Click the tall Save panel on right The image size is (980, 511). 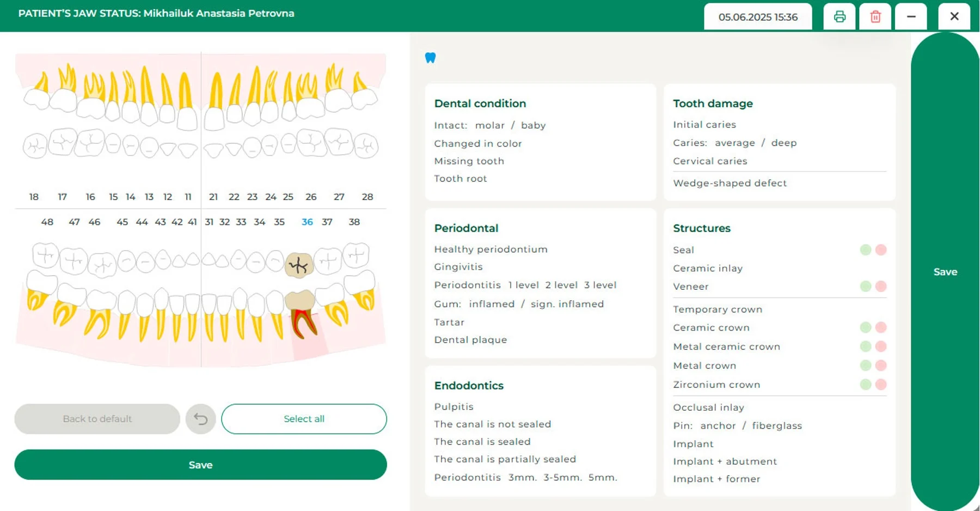click(945, 272)
